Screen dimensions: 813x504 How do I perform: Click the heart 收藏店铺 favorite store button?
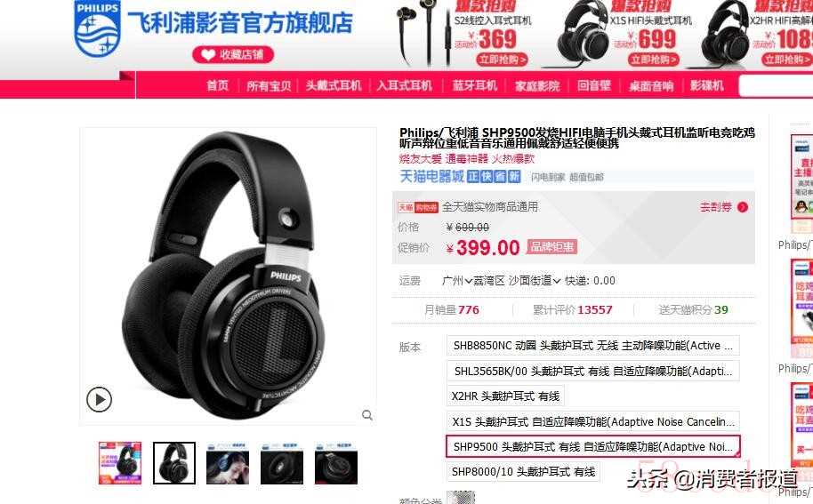(x=233, y=54)
